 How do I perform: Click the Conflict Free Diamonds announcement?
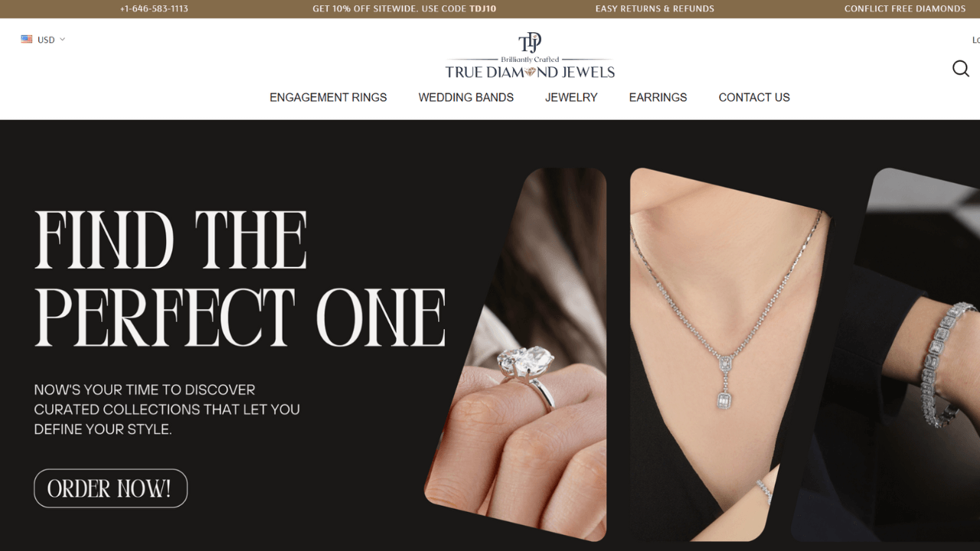coord(905,9)
